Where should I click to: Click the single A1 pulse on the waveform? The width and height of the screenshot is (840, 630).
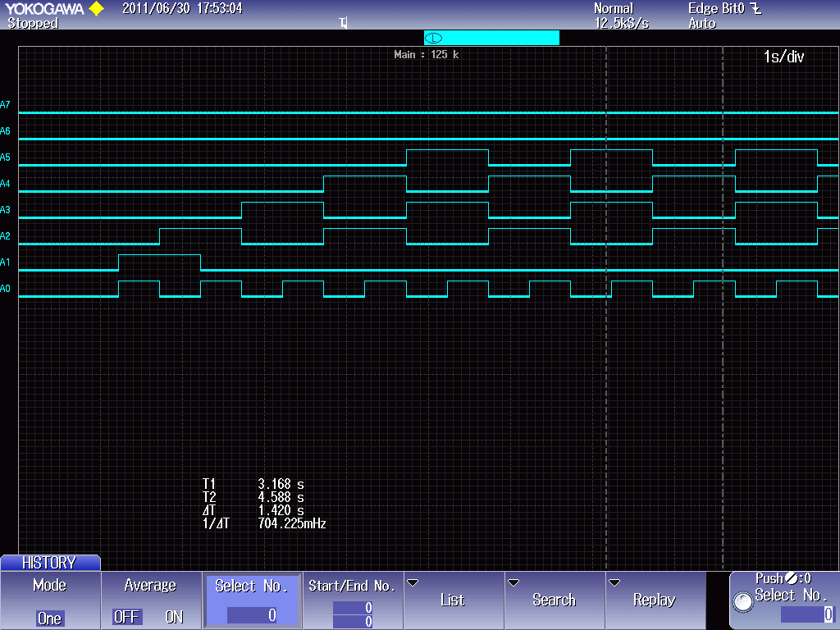[x=159, y=262]
